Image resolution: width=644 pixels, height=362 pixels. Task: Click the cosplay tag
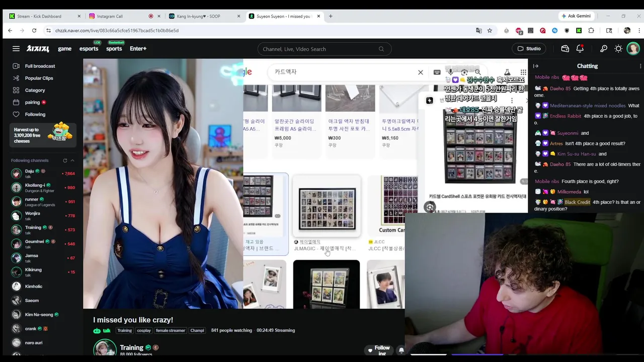[144, 330]
